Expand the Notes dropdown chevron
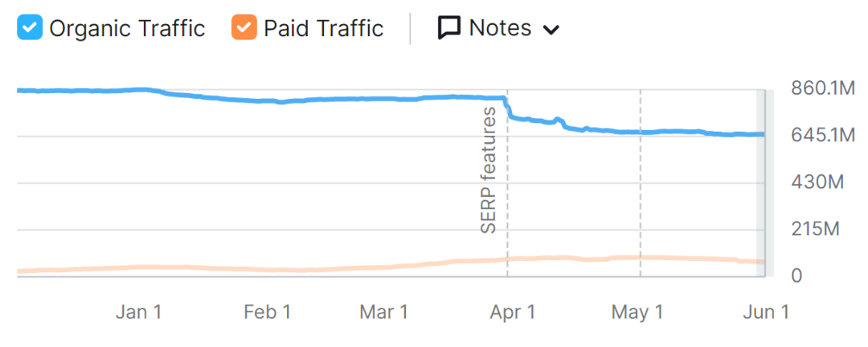Image resolution: width=868 pixels, height=347 pixels. click(x=551, y=31)
